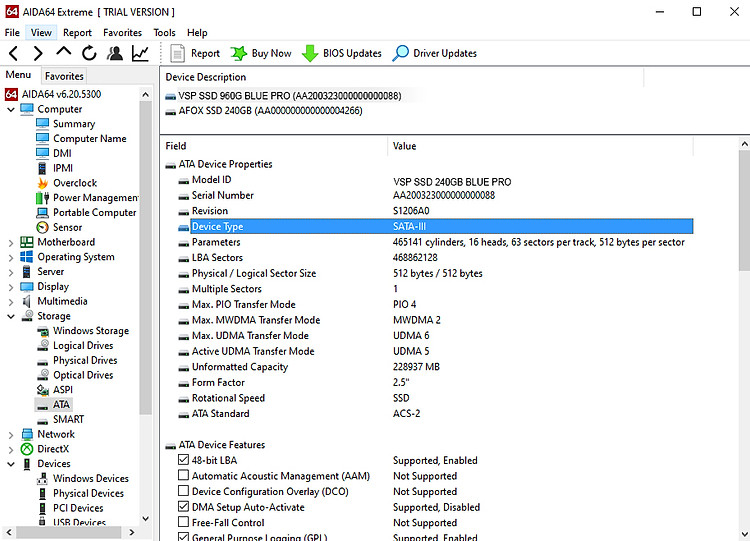Image resolution: width=750 pixels, height=541 pixels.
Task: Toggle General Purpose Logging checkbox
Action: point(183,537)
